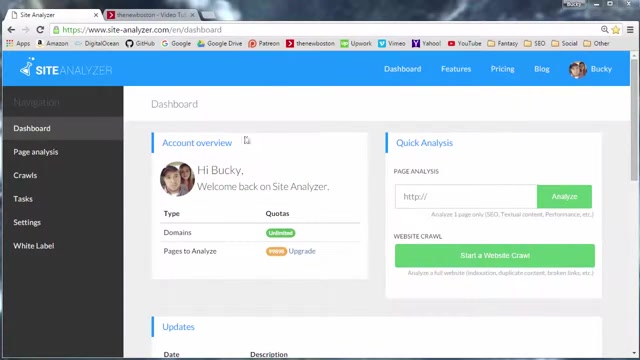Close the Site Analyzer tab

pos(96,15)
